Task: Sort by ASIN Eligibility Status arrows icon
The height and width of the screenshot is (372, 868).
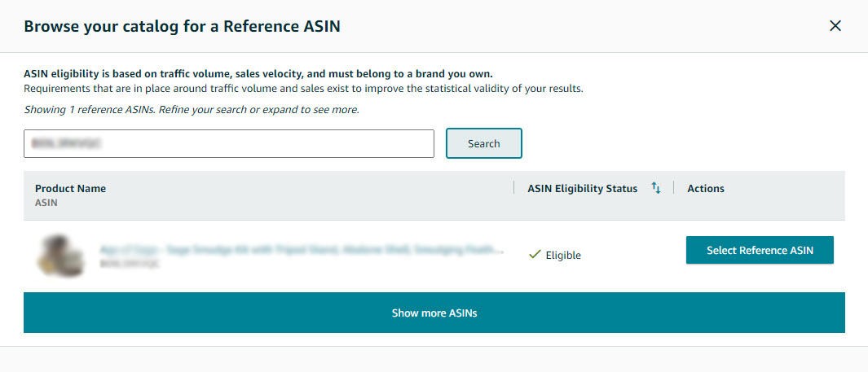Action: pos(656,188)
